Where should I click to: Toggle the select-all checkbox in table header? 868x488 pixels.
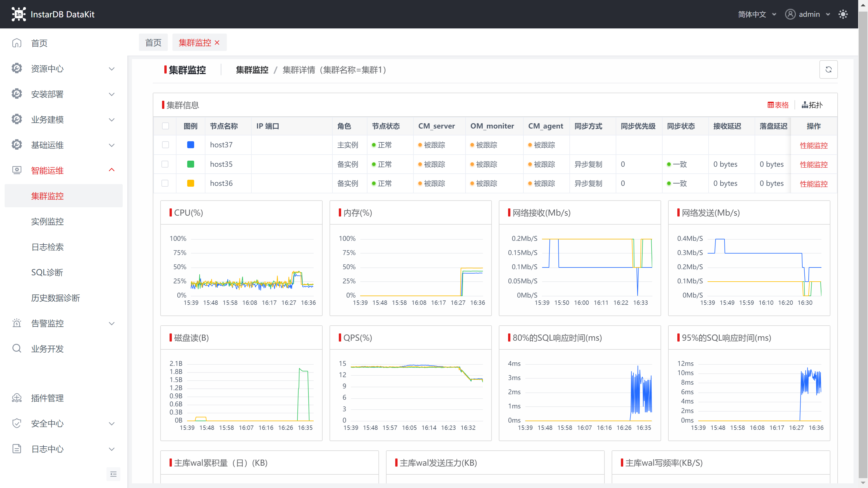point(165,126)
